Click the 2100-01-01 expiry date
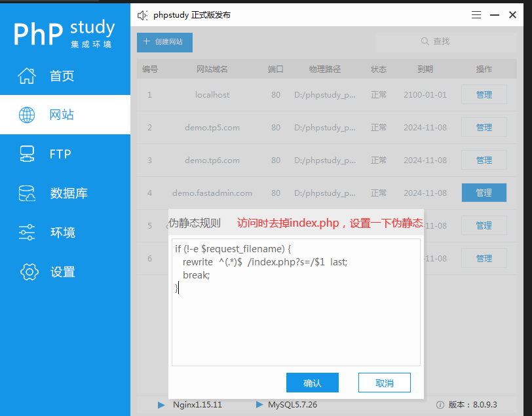The width and height of the screenshot is (532, 416). point(425,95)
